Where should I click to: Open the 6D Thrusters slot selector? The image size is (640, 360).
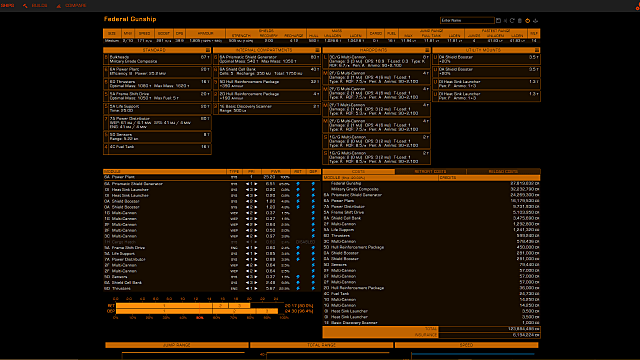(157, 84)
